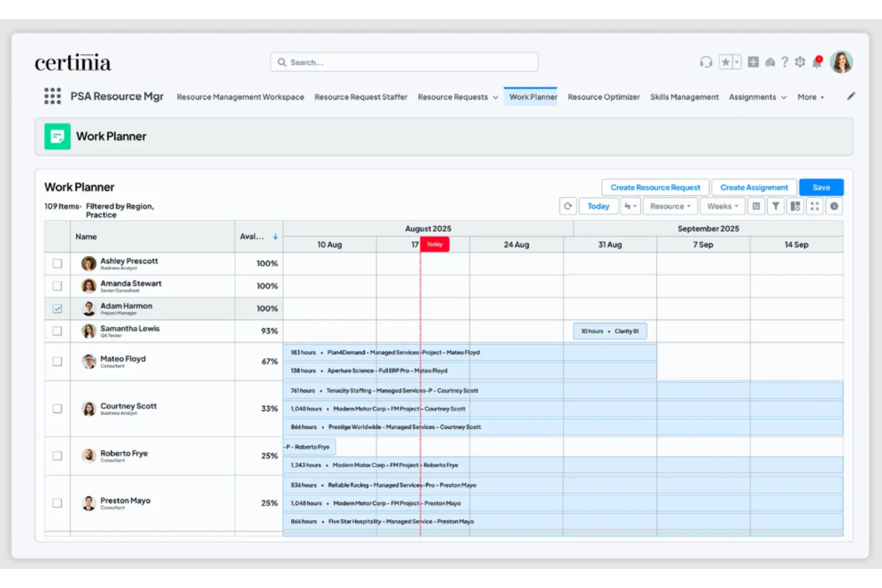Click the information icon in toolbar
882x588 pixels.
[x=834, y=206]
